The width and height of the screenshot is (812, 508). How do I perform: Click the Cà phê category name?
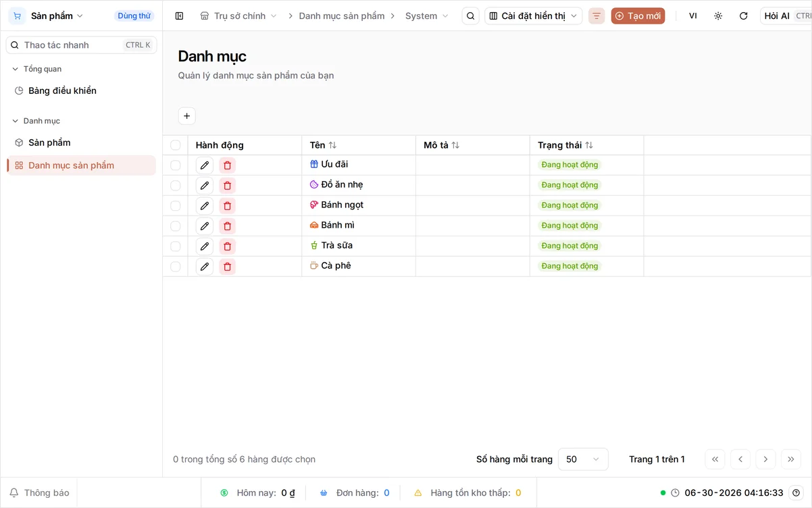336,265
